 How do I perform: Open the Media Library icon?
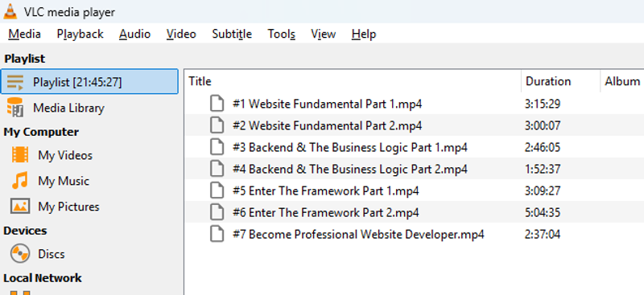tap(15, 108)
